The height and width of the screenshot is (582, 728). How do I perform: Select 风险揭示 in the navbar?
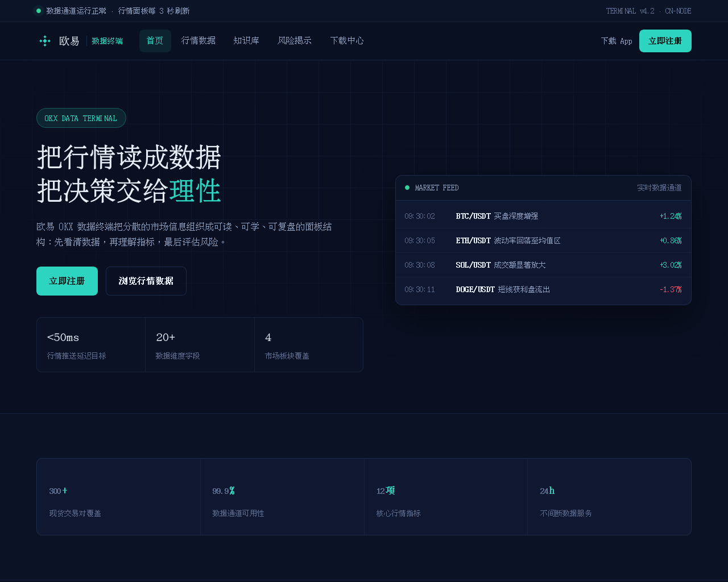point(295,41)
